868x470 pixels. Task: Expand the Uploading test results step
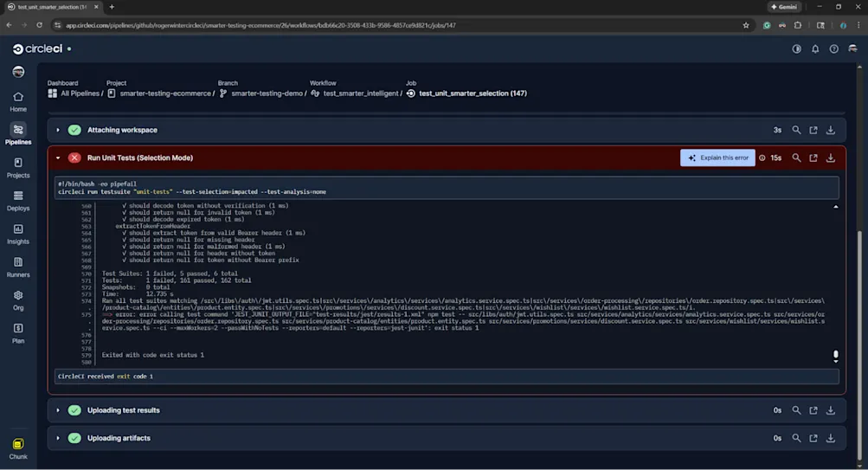tap(58, 410)
